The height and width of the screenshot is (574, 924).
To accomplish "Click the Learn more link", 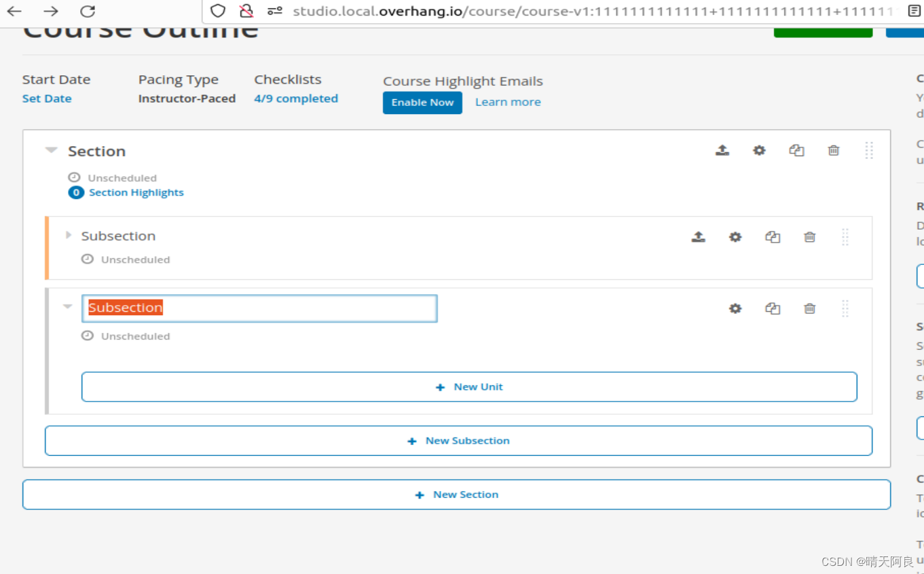I will pyautogui.click(x=508, y=102).
